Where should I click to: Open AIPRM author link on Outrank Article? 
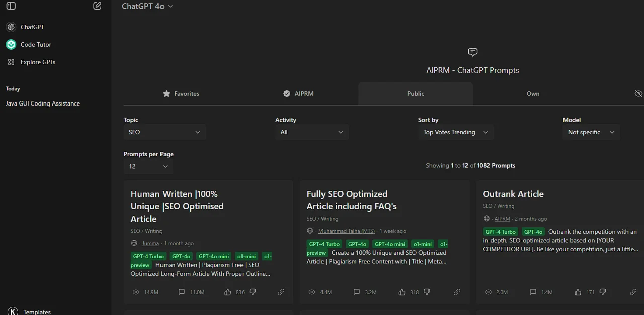click(x=502, y=219)
